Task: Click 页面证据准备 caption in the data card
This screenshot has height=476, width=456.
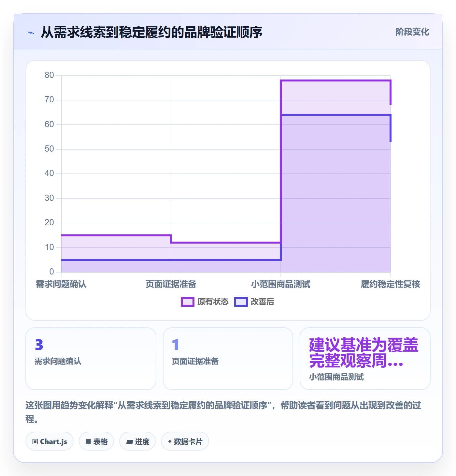Action: click(195, 361)
